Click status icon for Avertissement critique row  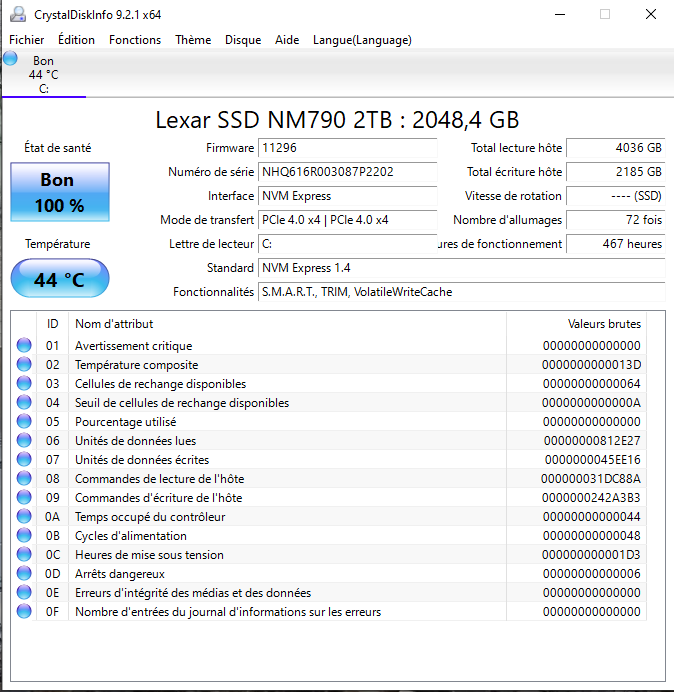pos(24,346)
